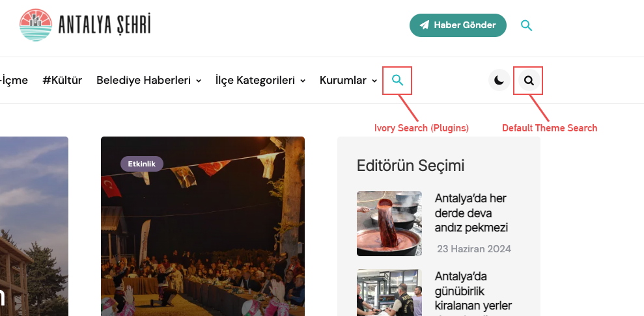Open the night festival article image

[x=203, y=226]
